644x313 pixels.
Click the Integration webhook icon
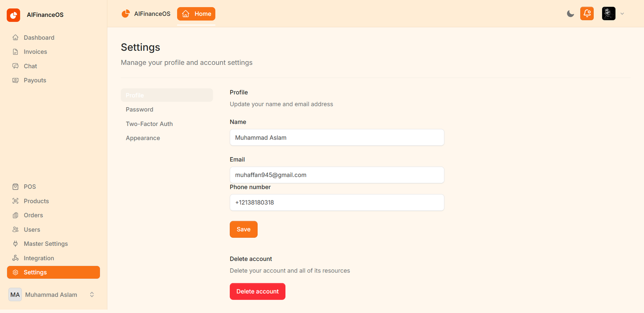click(x=15, y=258)
